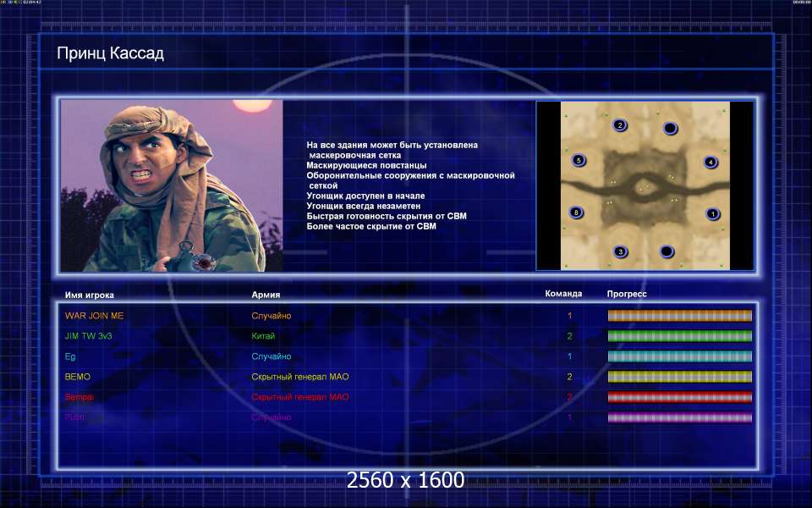Click the line 'Маскирующиеся повстанцы'
Viewport: 812px width, 508px height.
tap(366, 165)
